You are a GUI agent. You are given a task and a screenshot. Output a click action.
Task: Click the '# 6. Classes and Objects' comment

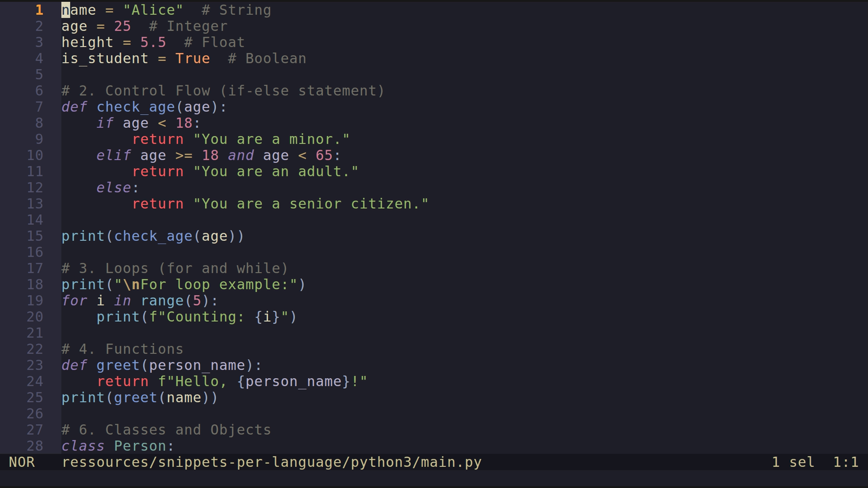pyautogui.click(x=166, y=430)
